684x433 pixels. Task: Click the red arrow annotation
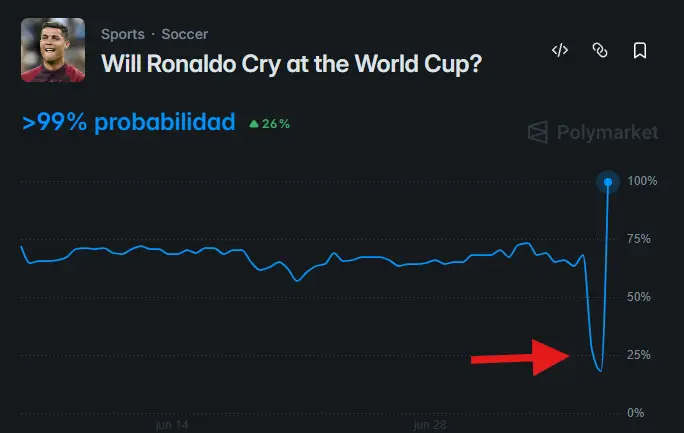pyautogui.click(x=520, y=357)
